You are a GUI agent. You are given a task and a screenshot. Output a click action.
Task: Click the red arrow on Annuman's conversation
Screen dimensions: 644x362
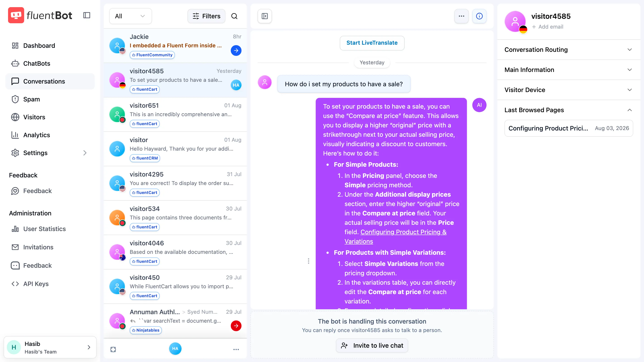pyautogui.click(x=236, y=326)
